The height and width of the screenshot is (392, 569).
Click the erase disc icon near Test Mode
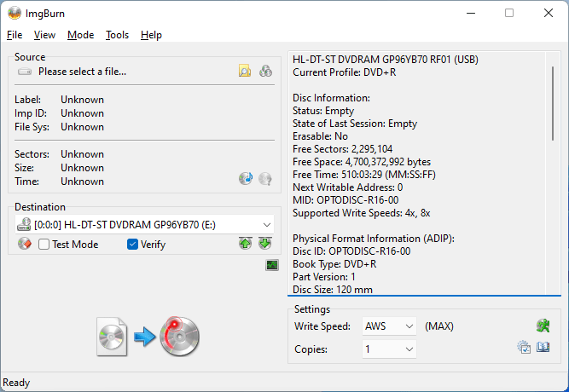(25, 244)
